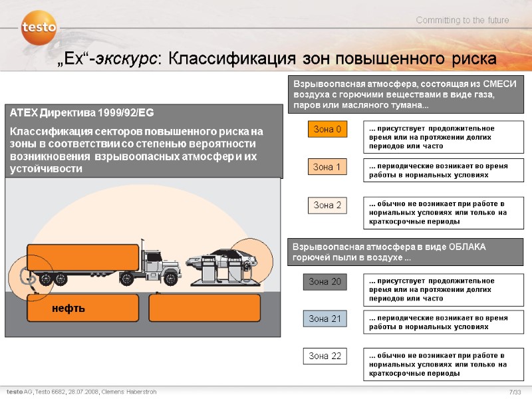Click the orange Зона 0 label

[x=327, y=129]
